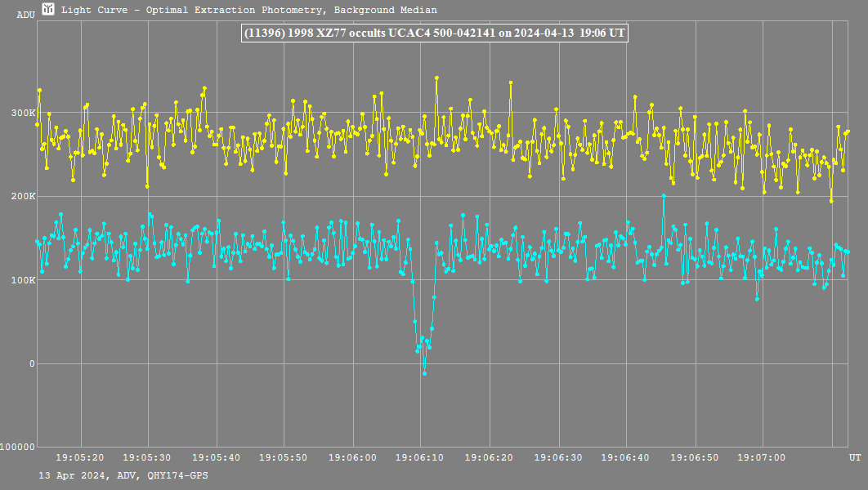Click the 19:07:00 time axis label
The image size is (868, 490).
(x=761, y=457)
